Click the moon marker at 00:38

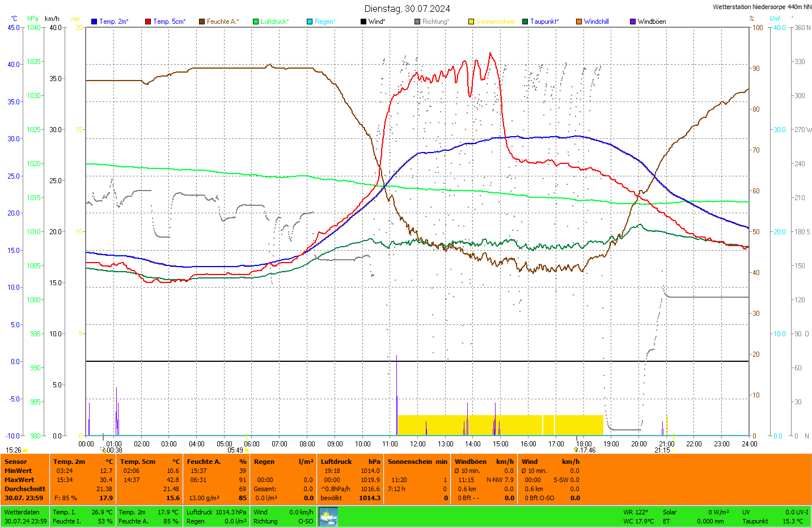[104, 450]
